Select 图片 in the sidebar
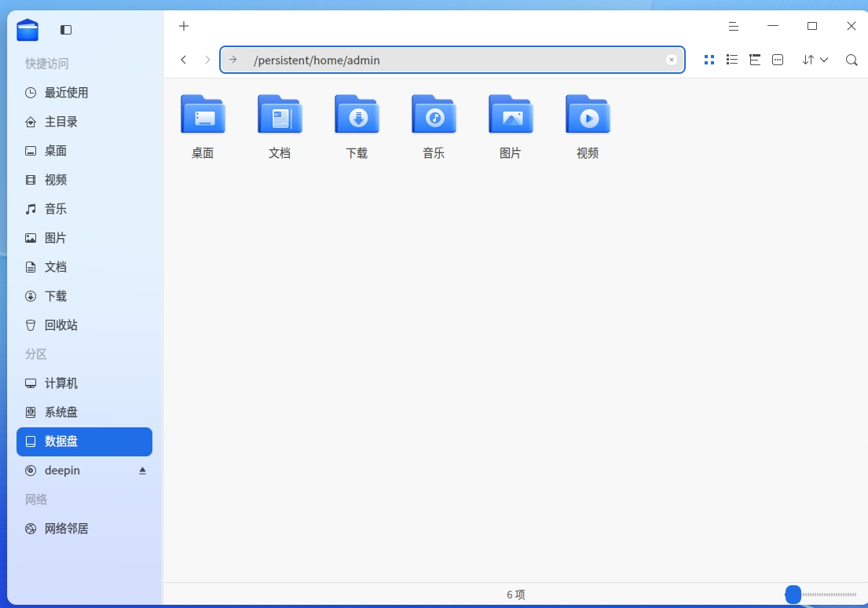The height and width of the screenshot is (608, 868). [84, 238]
